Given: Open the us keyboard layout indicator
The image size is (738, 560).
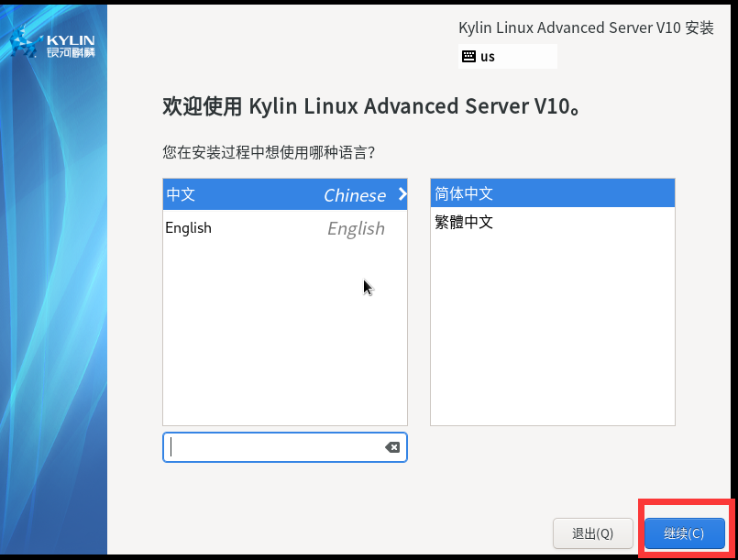Looking at the screenshot, I should [x=507, y=57].
